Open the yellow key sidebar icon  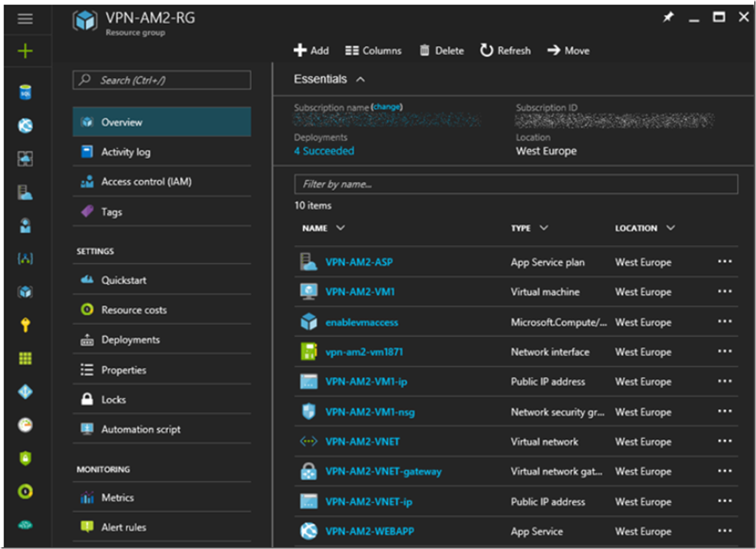pos(25,325)
